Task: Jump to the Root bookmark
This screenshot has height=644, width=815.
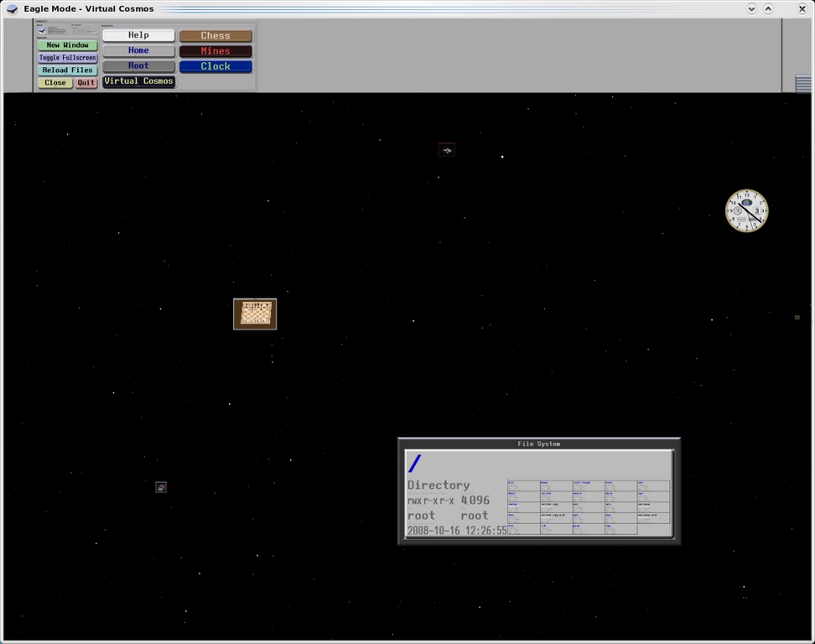Action: click(x=138, y=66)
